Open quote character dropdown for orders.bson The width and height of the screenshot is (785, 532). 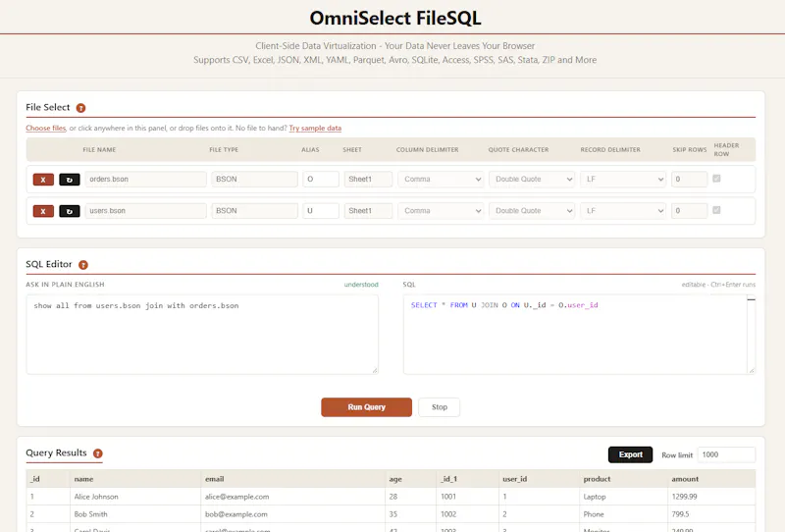coord(532,180)
